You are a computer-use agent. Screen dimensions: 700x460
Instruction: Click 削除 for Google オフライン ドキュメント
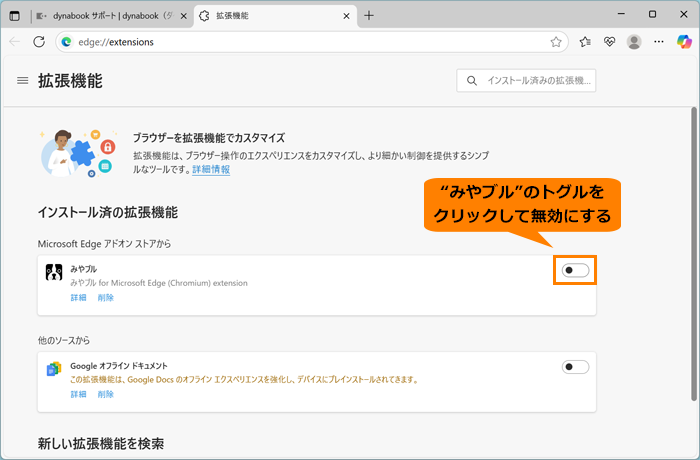click(x=105, y=394)
